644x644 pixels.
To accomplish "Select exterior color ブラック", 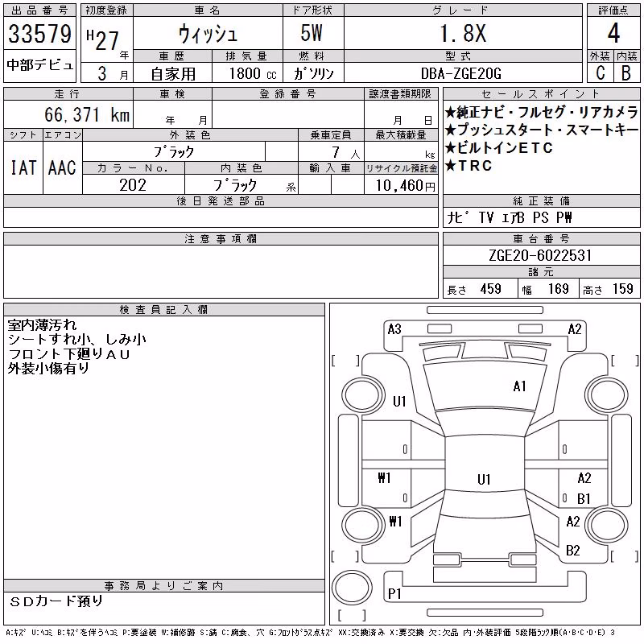I will pos(174,152).
